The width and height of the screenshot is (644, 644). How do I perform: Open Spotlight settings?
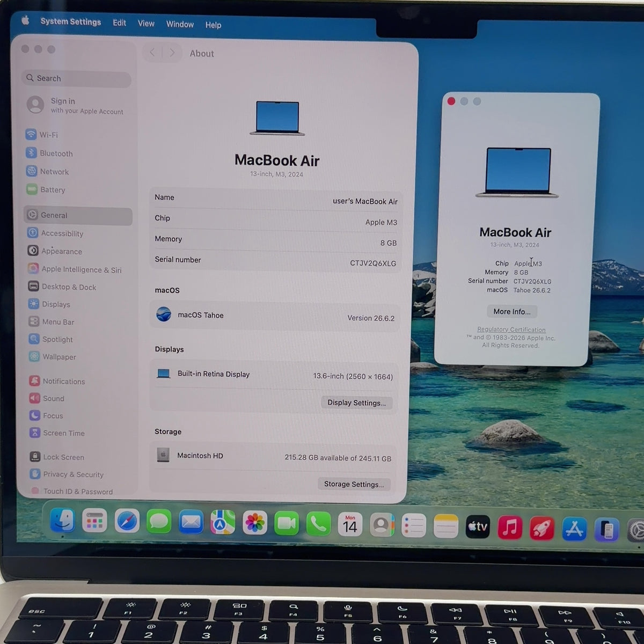51,339
